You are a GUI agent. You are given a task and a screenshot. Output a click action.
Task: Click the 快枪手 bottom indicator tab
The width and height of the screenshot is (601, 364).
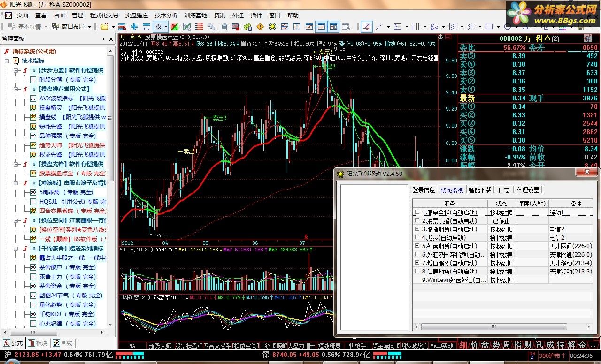click(x=357, y=346)
